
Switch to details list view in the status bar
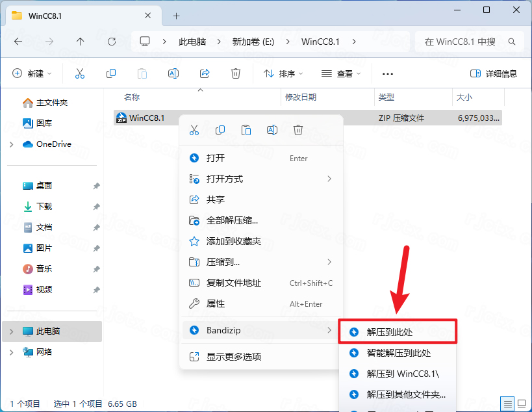[507, 404]
